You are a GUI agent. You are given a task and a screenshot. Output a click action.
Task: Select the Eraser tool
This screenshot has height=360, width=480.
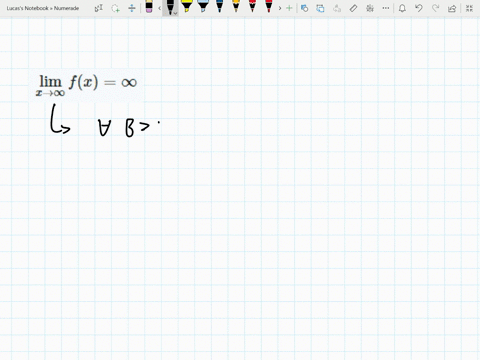pos(149,7)
